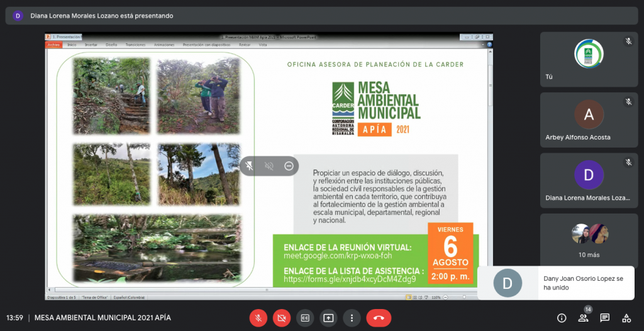
Task: Unpin the presentation from main screen
Action: (x=250, y=166)
